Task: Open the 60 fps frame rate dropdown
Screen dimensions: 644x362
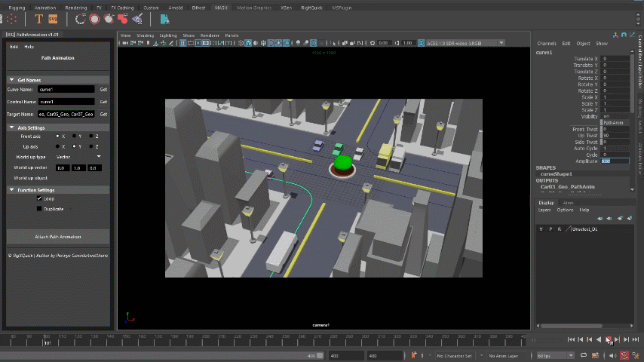Action: (x=555, y=355)
